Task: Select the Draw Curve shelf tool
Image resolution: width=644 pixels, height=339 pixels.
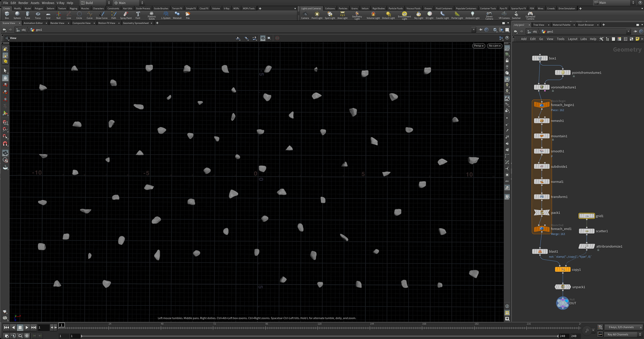Action: pyautogui.click(x=102, y=15)
